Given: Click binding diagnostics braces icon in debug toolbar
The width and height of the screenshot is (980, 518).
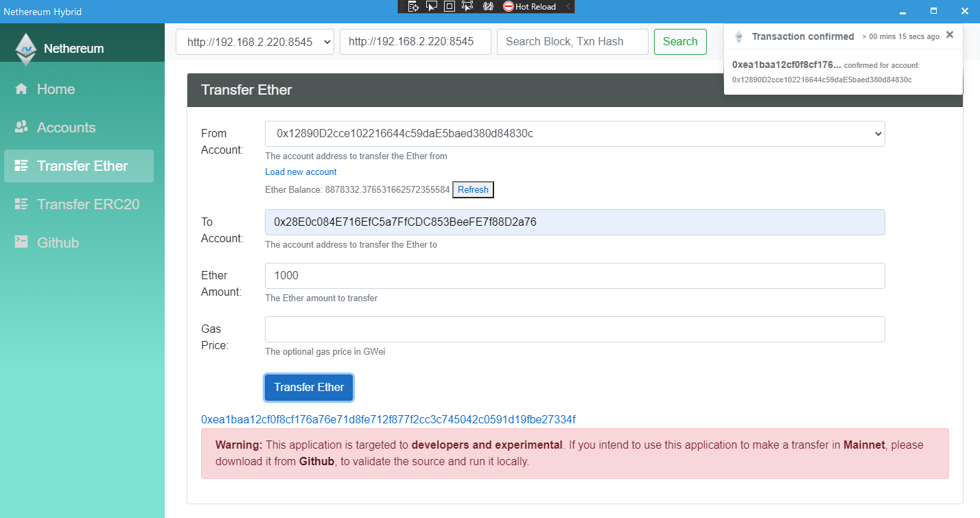Looking at the screenshot, I should [488, 6].
